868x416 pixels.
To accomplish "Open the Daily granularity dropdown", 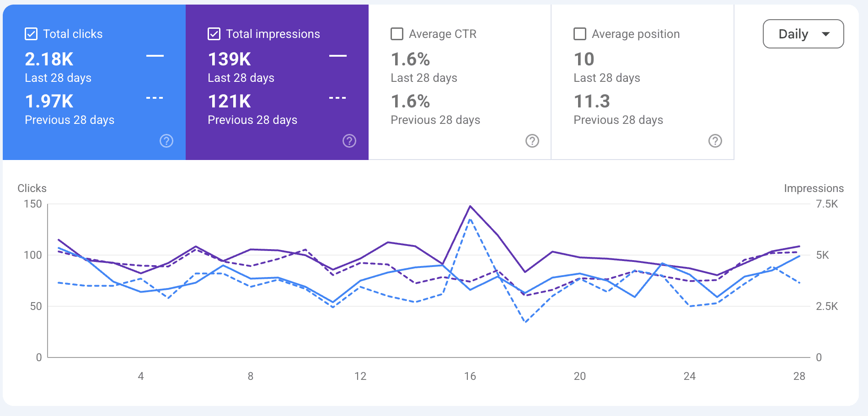I will point(804,34).
